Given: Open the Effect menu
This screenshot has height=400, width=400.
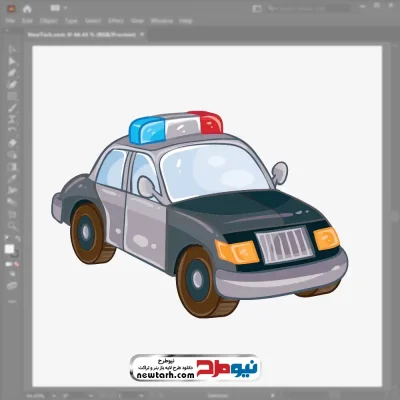Looking at the screenshot, I should (x=116, y=21).
